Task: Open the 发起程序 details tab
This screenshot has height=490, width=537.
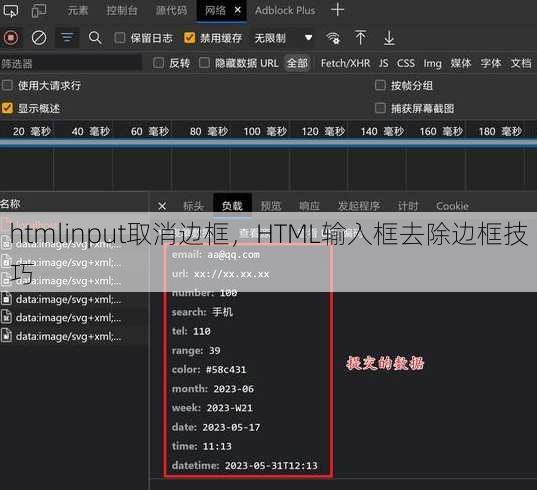Action: [359, 206]
